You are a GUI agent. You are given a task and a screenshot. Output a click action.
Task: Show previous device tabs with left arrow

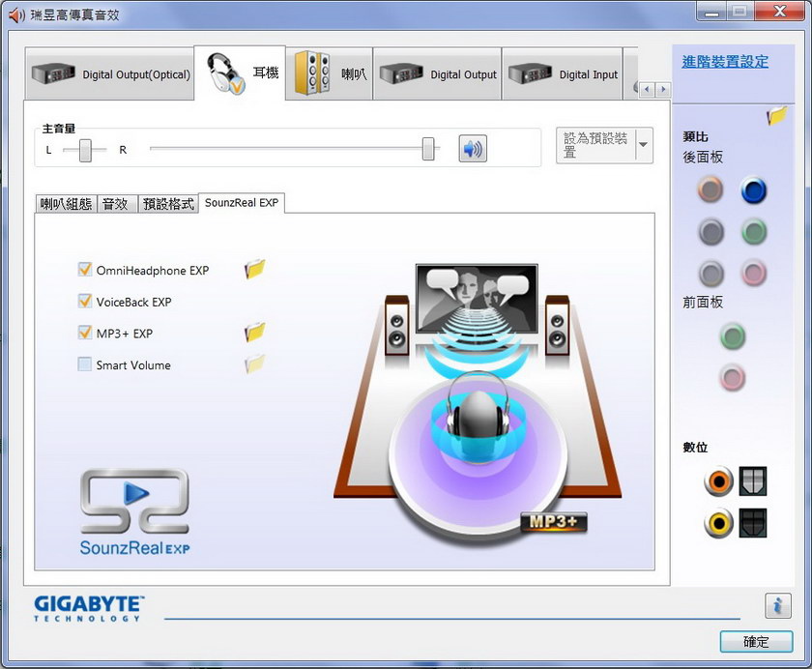tap(647, 90)
